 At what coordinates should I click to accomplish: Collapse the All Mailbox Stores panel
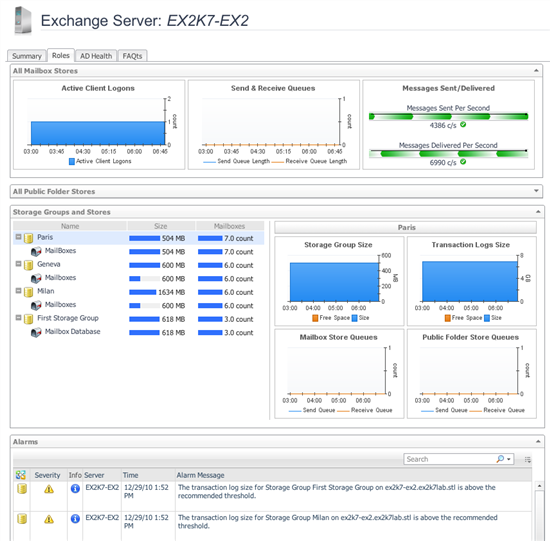(x=536, y=71)
